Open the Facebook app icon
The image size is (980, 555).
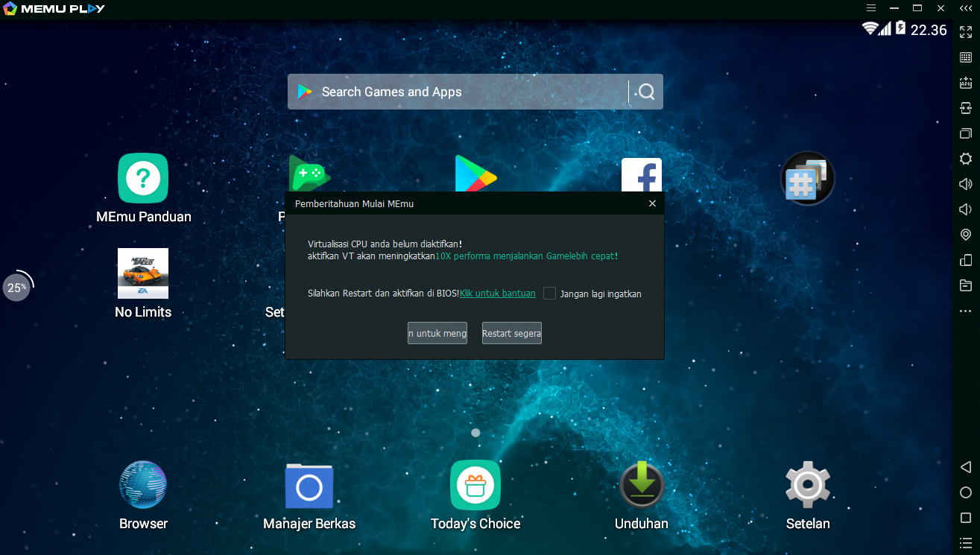pyautogui.click(x=642, y=174)
